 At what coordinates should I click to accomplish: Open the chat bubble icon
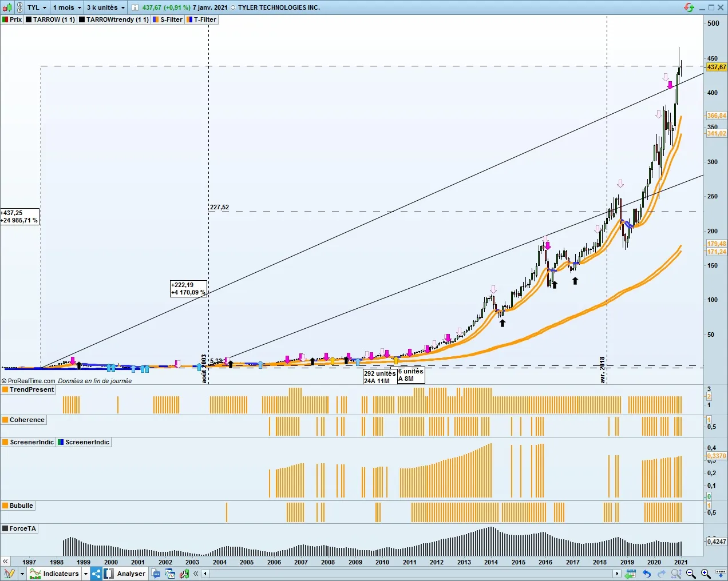156,574
